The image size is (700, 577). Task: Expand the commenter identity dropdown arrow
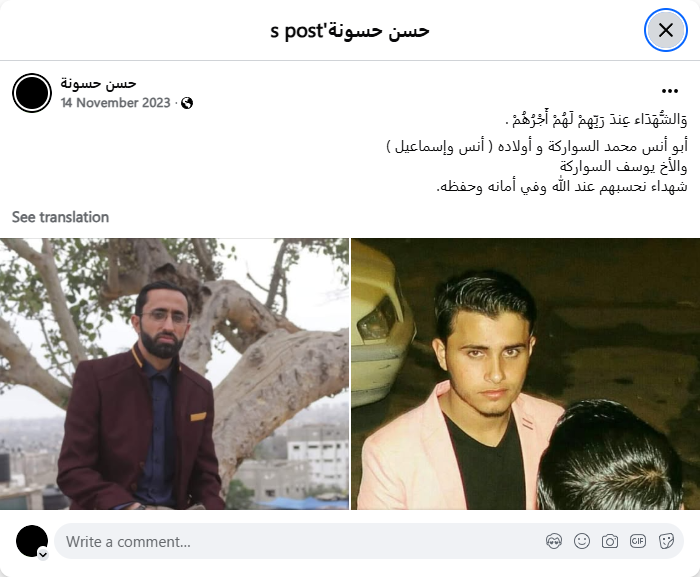pos(43,555)
